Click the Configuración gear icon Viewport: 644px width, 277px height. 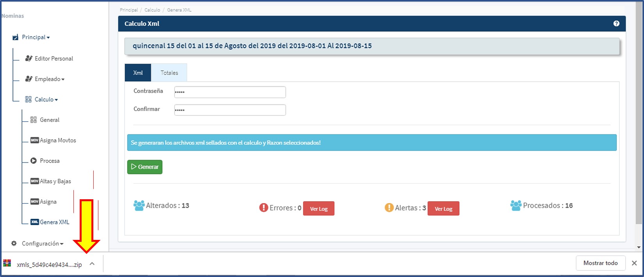(14, 243)
